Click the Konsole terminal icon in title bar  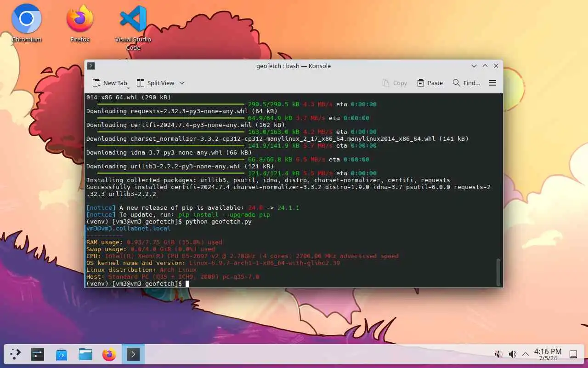click(91, 66)
